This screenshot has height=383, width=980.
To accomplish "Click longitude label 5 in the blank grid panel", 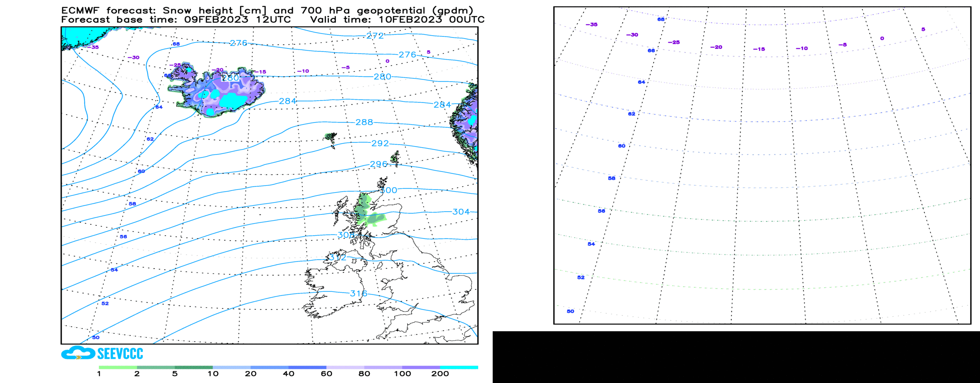I will pyautogui.click(x=923, y=29).
